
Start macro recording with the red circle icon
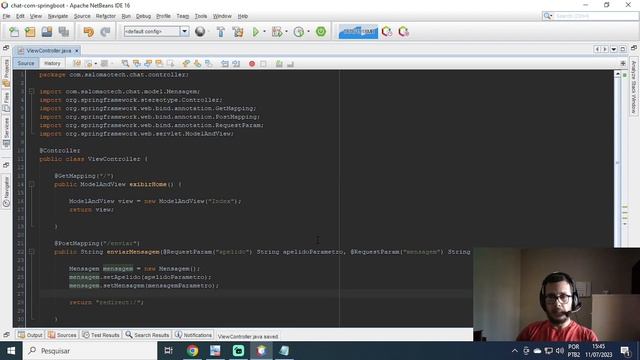pyautogui.click(x=252, y=64)
